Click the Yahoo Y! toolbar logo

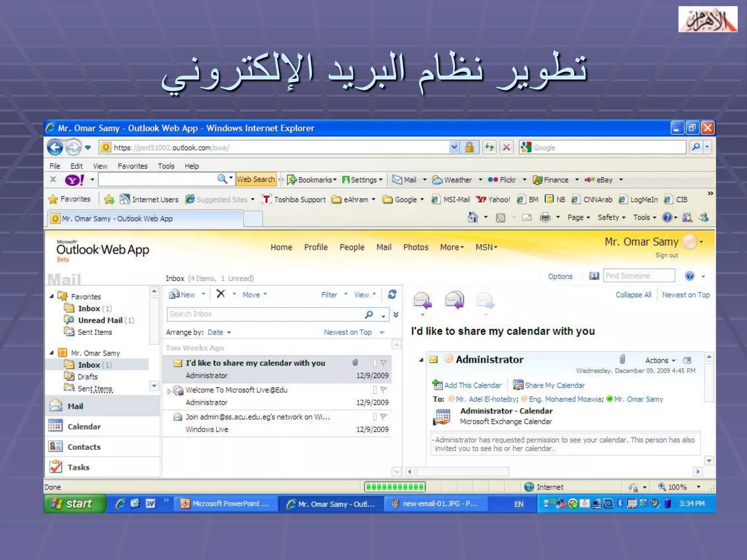[x=74, y=180]
